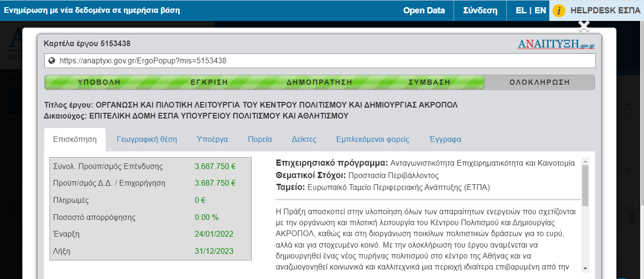View the Εμπλεκόμενοι φορείς tab
This screenshot has width=644, height=279.
click(x=372, y=139)
